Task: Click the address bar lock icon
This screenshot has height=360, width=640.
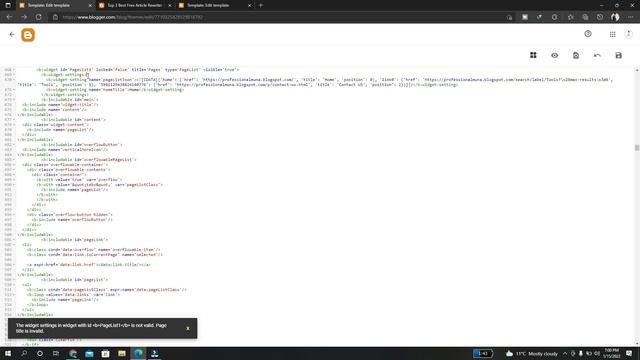Action: [x=56, y=17]
